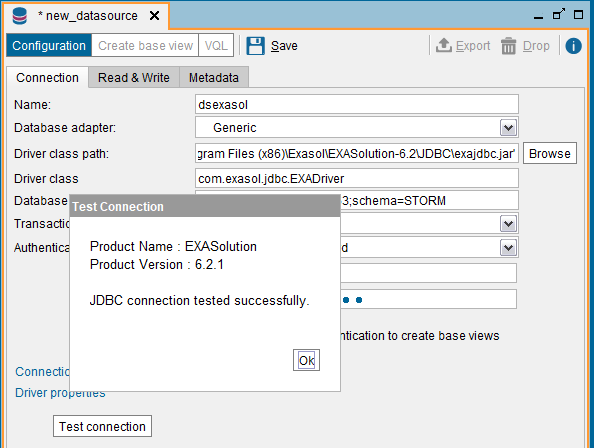Open the Create base view tab
594x448 pixels.
point(145,45)
